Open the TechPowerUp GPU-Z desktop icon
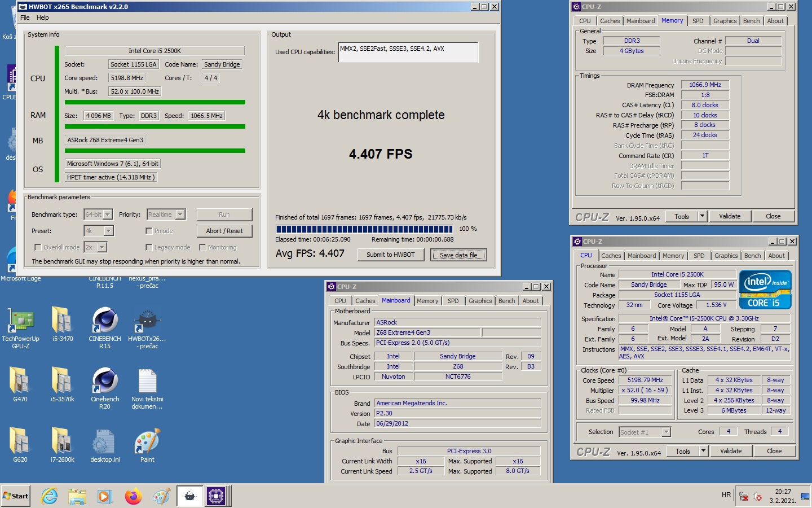Image resolution: width=812 pixels, height=508 pixels. [x=20, y=327]
